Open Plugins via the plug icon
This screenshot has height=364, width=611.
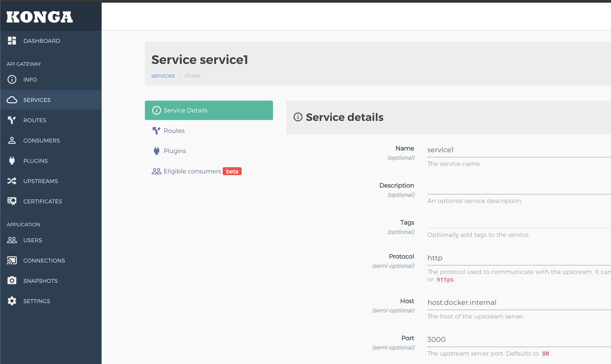(x=12, y=161)
